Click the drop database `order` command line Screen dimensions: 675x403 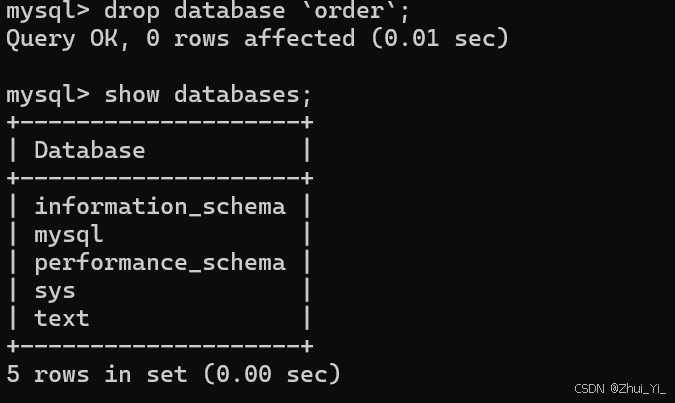(x=207, y=10)
